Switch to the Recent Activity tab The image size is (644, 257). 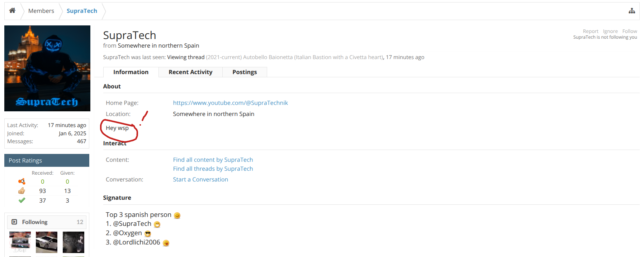190,72
